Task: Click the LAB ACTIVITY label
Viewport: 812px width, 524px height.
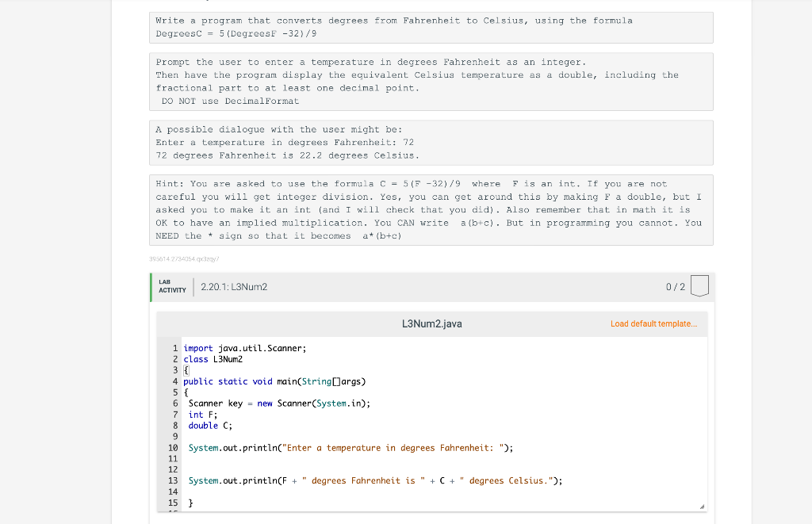Action: click(x=172, y=286)
